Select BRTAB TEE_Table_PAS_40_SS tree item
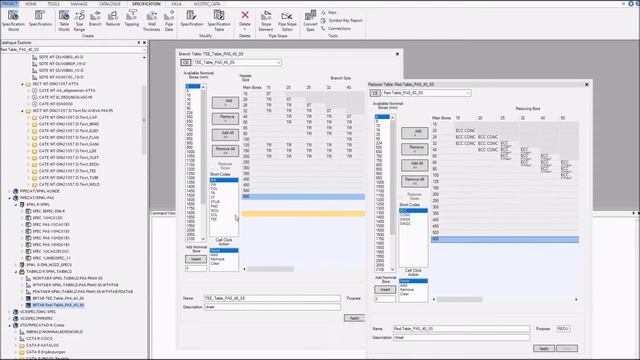Image resolution: width=640 pixels, height=360 pixels. [x=58, y=298]
